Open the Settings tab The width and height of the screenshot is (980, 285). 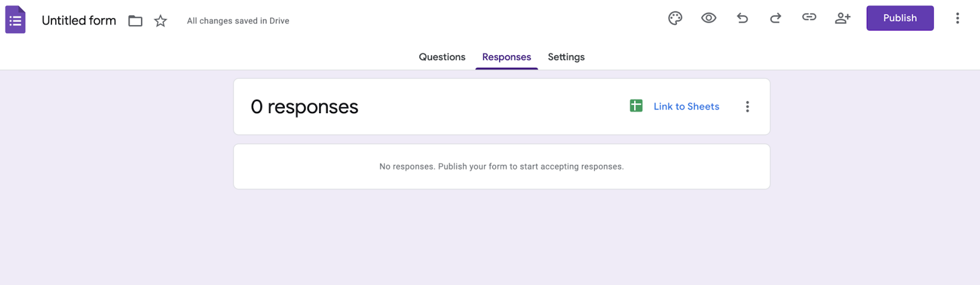(x=566, y=57)
